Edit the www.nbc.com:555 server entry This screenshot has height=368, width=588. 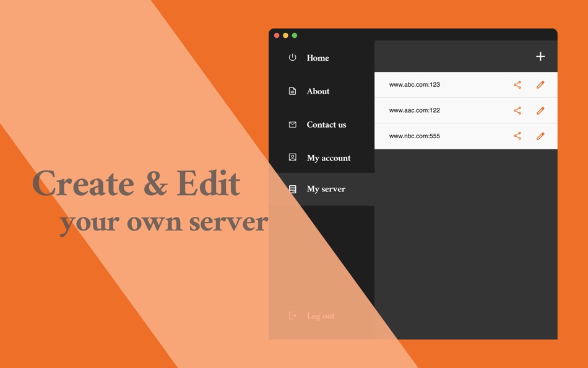click(x=540, y=136)
